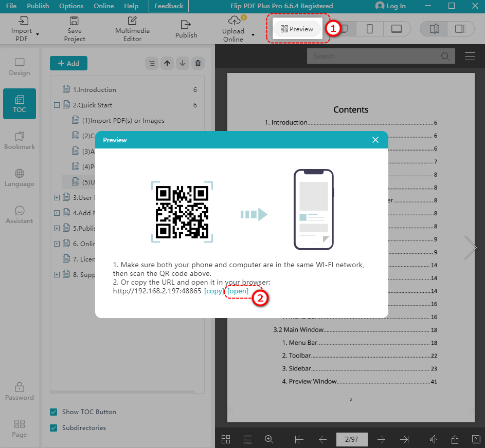Open the Bookmark sidebar tab
The width and height of the screenshot is (485, 448).
click(x=20, y=141)
